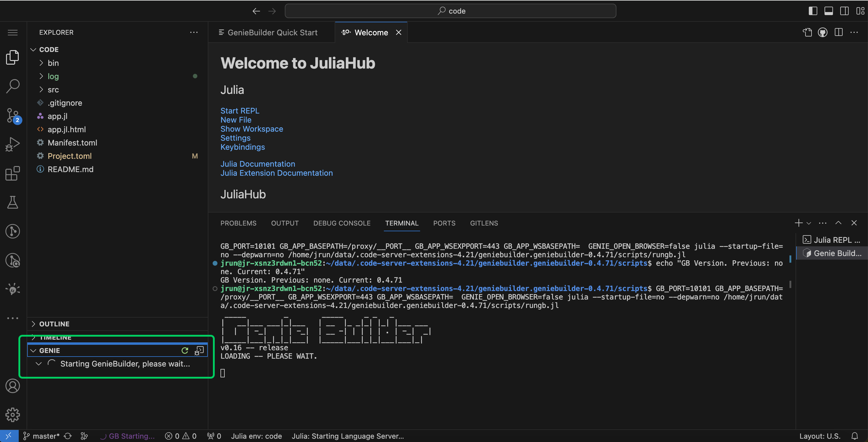
Task: Toggle the primary side bar
Action: 813,11
